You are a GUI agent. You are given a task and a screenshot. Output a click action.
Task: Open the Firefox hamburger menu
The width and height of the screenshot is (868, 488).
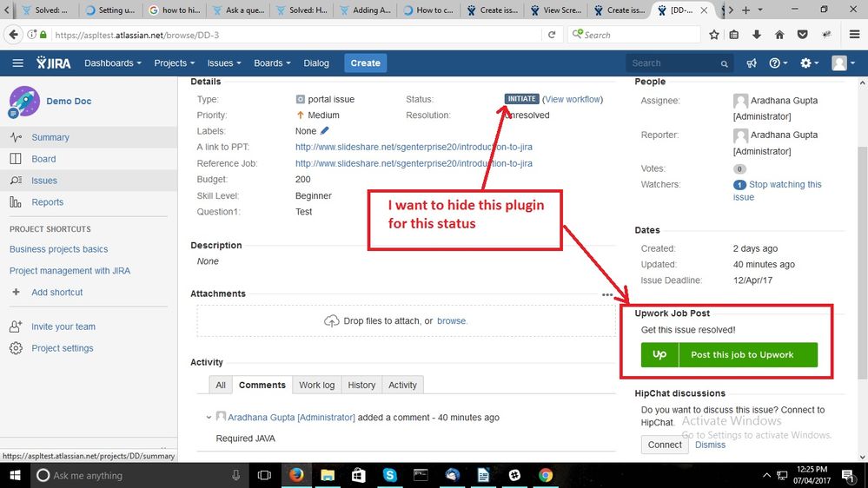pos(855,35)
